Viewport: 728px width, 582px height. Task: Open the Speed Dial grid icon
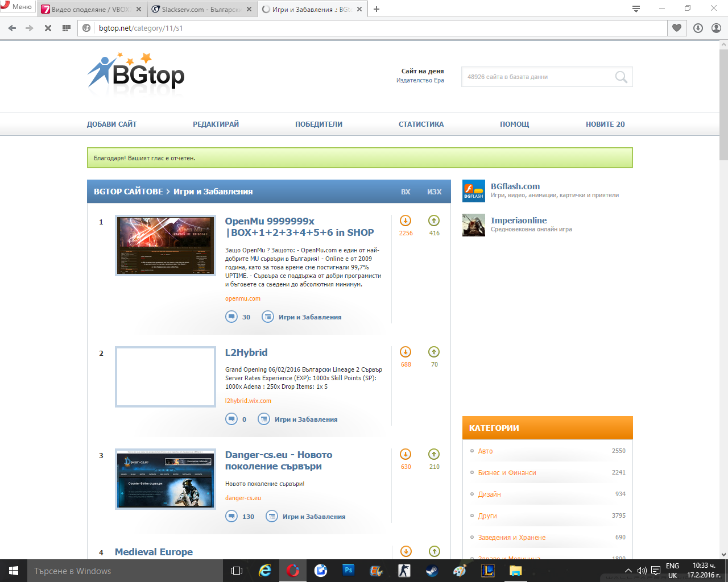(x=66, y=28)
